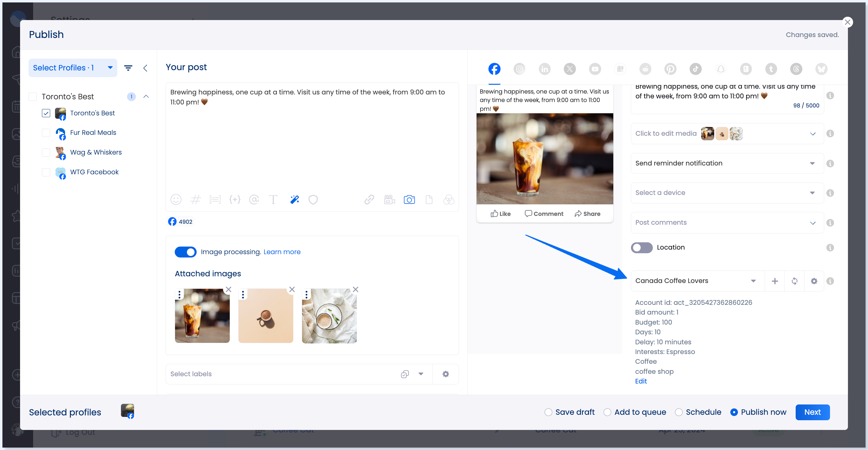This screenshot has height=450, width=868.
Task: Expand the Post comments section
Action: pyautogui.click(x=727, y=223)
